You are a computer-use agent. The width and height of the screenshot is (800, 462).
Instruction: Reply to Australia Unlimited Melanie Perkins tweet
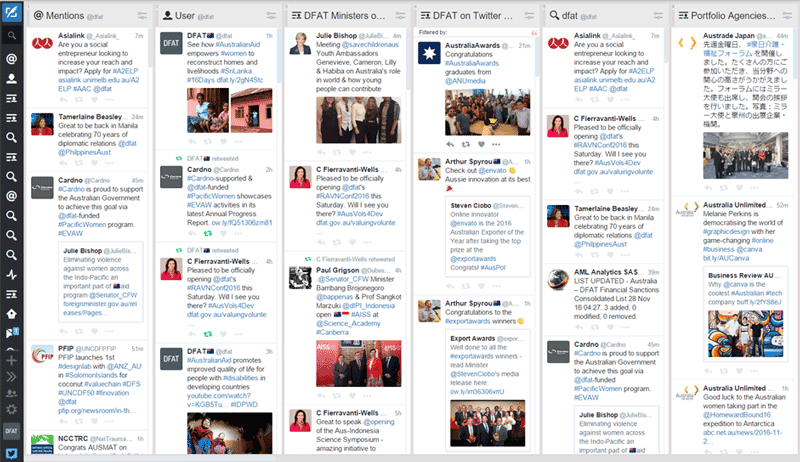pos(708,371)
